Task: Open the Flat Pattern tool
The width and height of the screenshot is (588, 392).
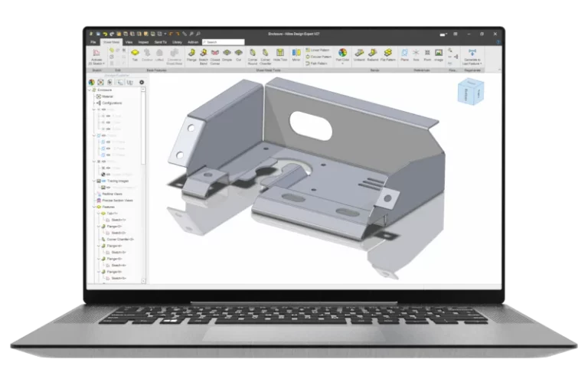Action: point(388,55)
